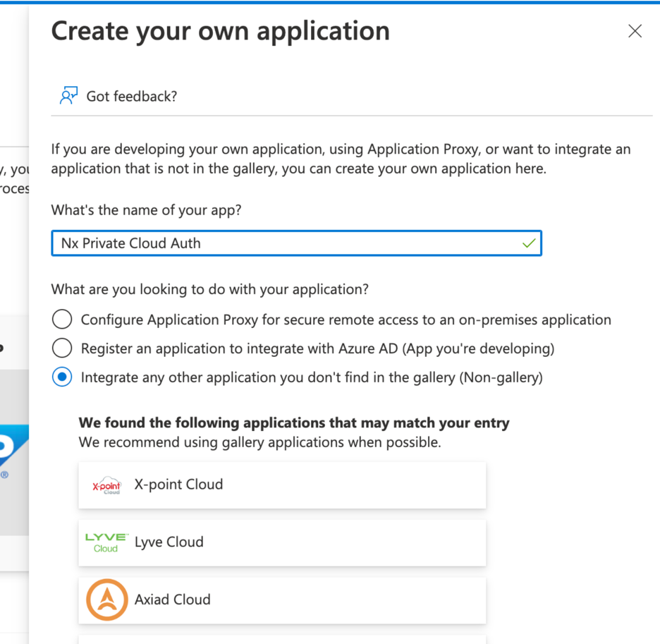
Task: Click the blue portal bar at the top
Action: tap(330, 4)
